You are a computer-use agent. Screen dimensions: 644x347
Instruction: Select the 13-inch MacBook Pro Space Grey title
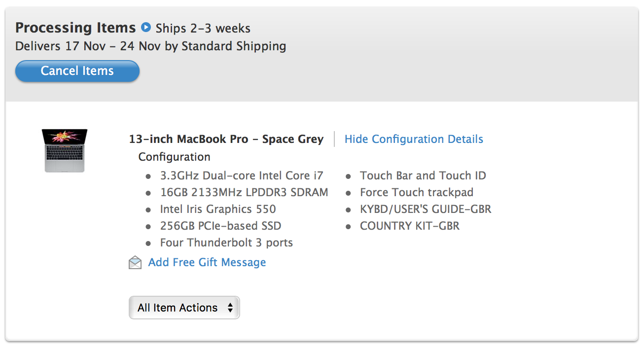226,139
